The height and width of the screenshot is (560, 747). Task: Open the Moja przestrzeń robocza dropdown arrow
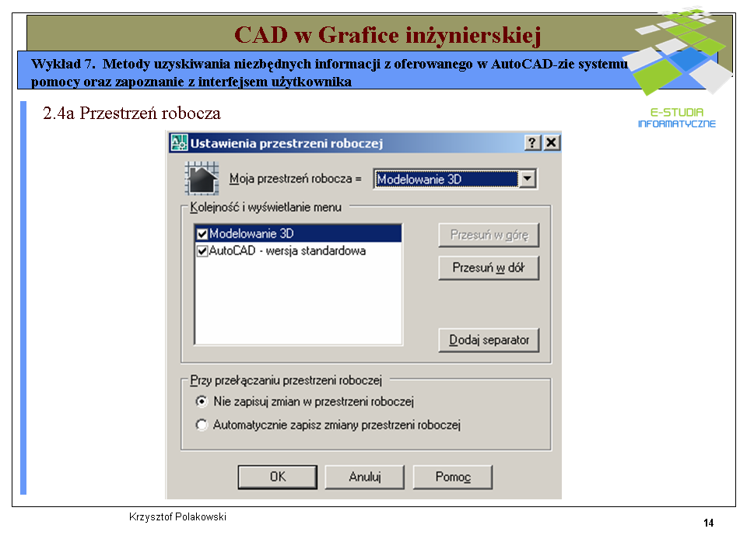coord(528,179)
